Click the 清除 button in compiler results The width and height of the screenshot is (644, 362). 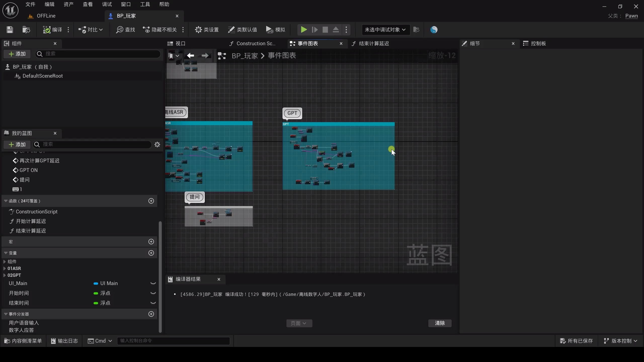click(x=440, y=323)
